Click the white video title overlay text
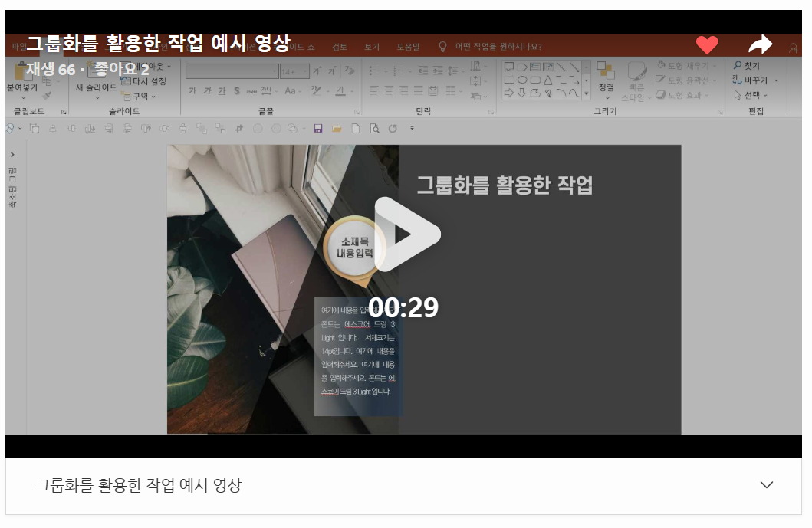This screenshot has height=528, width=812. (x=159, y=43)
